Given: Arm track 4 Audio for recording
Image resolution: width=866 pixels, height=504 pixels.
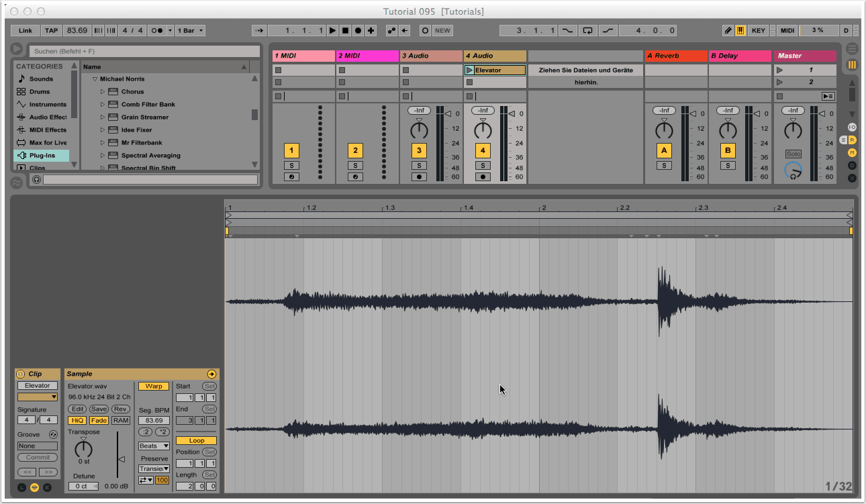Looking at the screenshot, I should click(482, 177).
